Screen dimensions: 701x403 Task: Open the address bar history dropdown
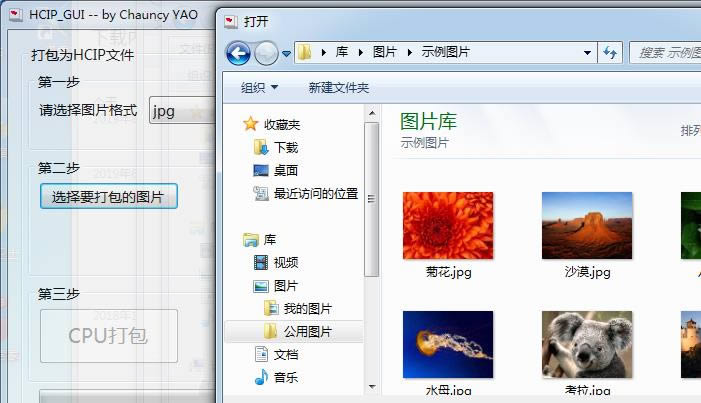[587, 53]
